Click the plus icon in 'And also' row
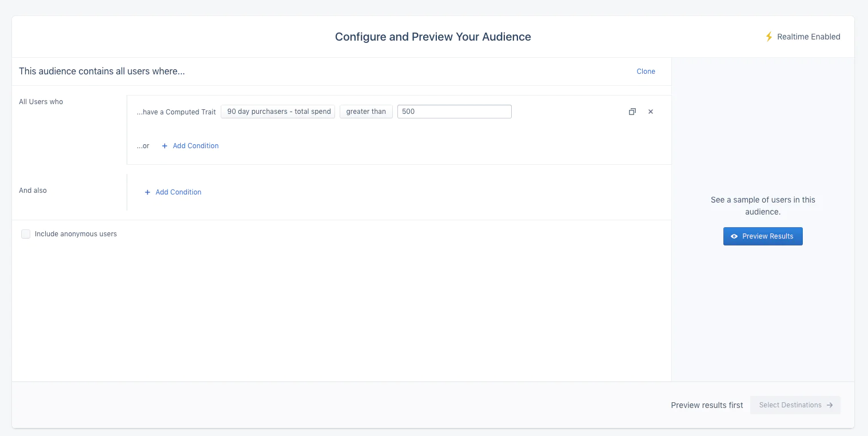 tap(148, 192)
